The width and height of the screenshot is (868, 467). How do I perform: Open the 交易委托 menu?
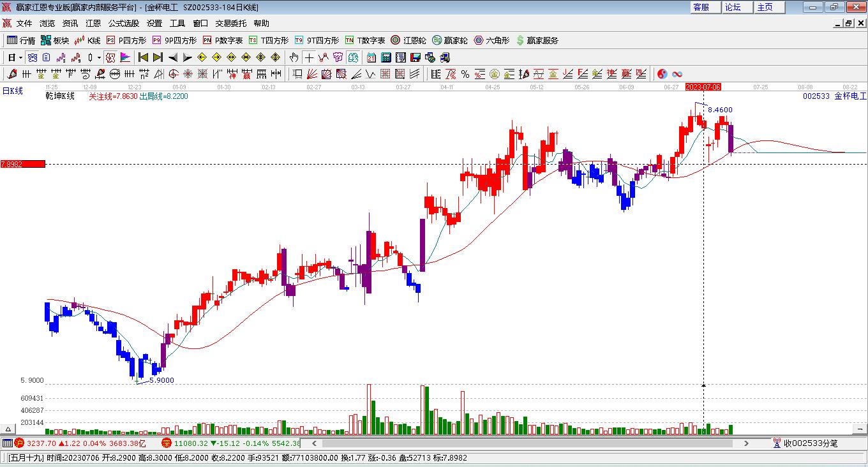(230, 24)
